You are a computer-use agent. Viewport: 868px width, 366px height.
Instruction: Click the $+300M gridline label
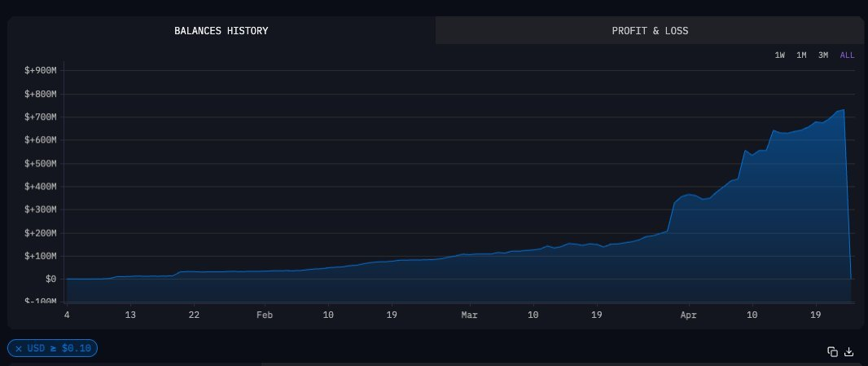click(x=41, y=209)
